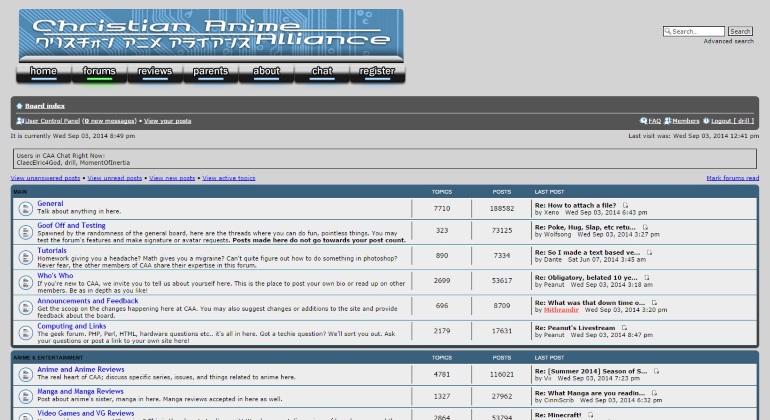Image resolution: width=770 pixels, height=420 pixels.
Task: Open the parents navigation tab
Action: pos(210,72)
